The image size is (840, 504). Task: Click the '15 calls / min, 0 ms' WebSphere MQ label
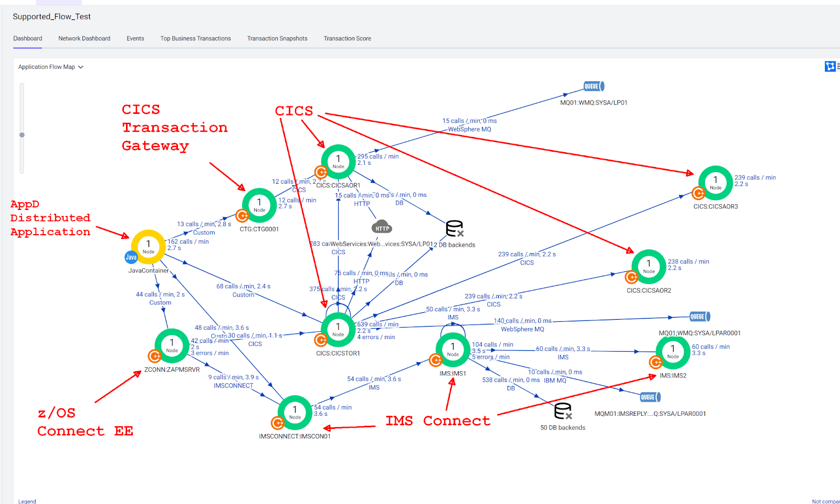click(469, 121)
